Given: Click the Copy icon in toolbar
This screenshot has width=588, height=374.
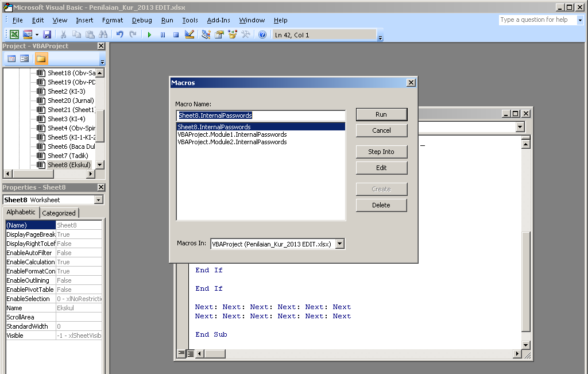Looking at the screenshot, I should [76, 34].
